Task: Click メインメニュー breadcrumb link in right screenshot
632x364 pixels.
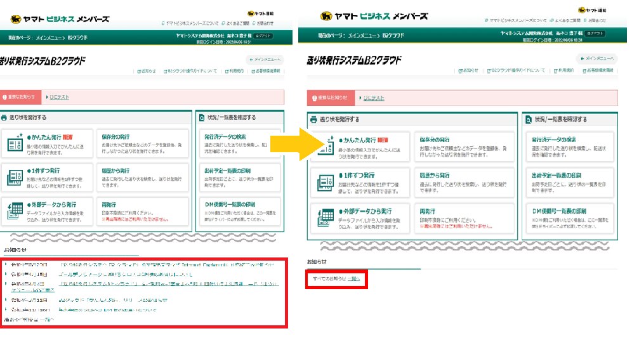Action: click(x=362, y=36)
